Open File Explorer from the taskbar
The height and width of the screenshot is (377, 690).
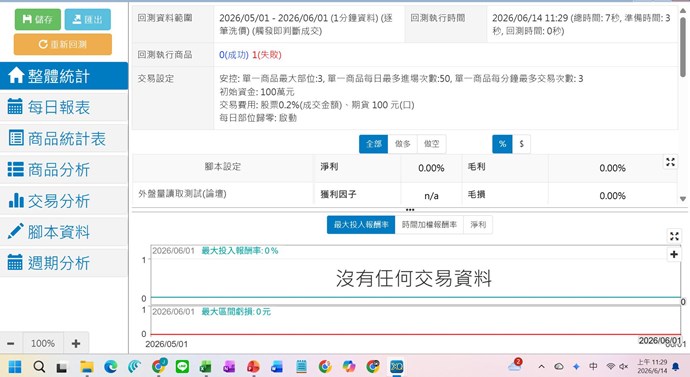pyautogui.click(x=87, y=366)
